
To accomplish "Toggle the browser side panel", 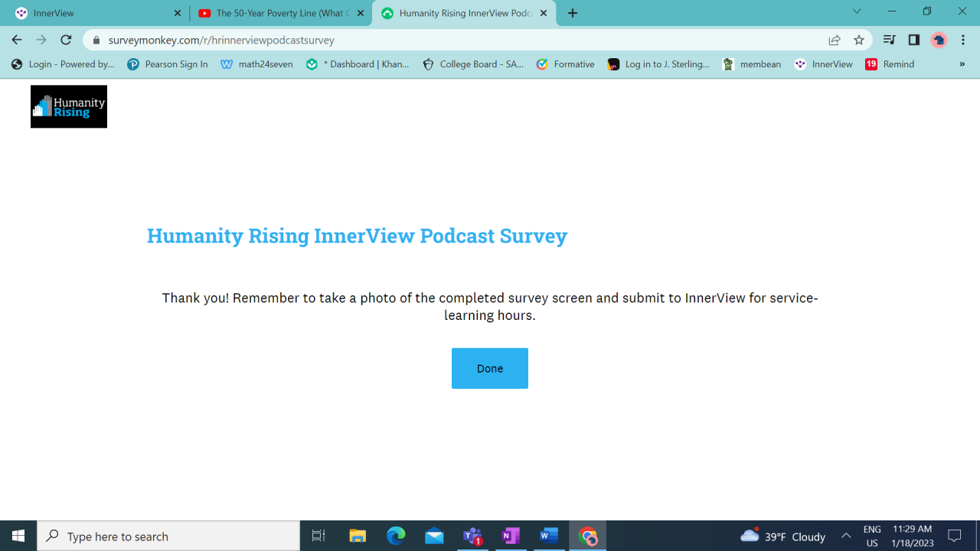I will (913, 40).
